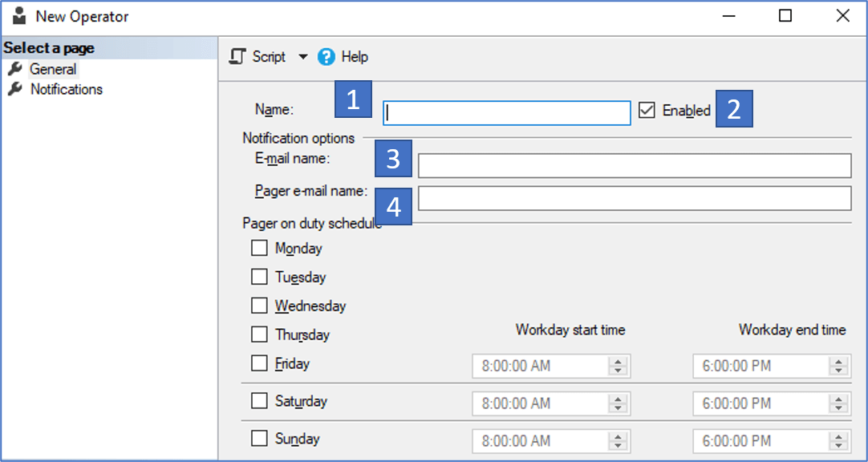Check the Wednesday checkbox
Image resolution: width=868 pixels, height=462 pixels.
(259, 306)
